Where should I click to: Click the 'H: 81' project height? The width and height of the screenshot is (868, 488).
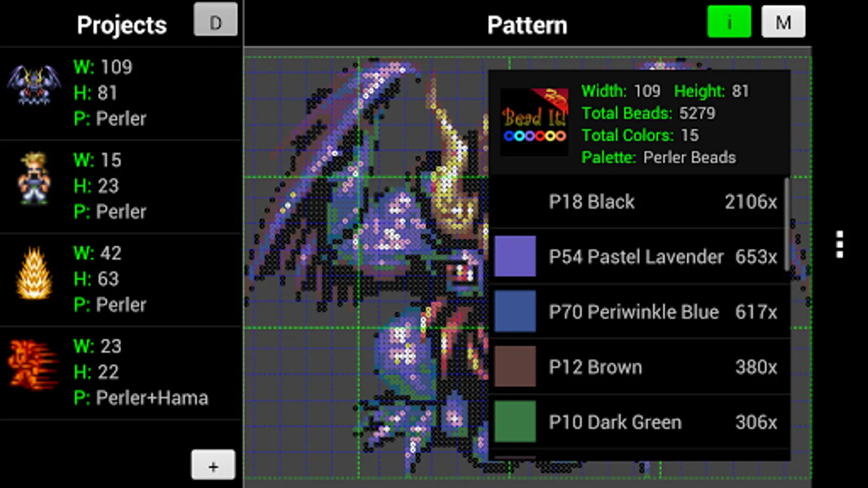pos(95,93)
